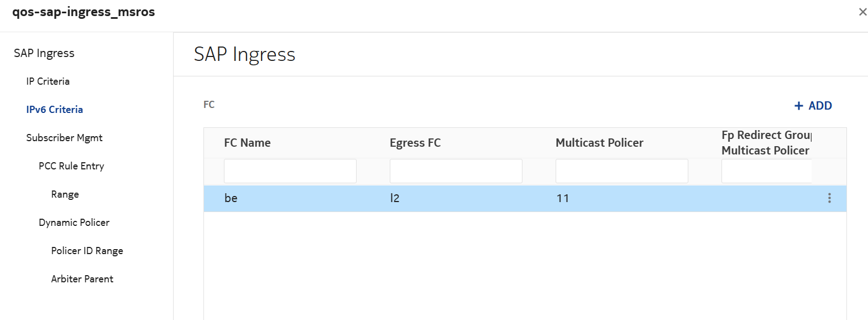Viewport: 868px width, 320px height.
Task: Focus the Multicast Policer filter box
Action: [x=621, y=171]
